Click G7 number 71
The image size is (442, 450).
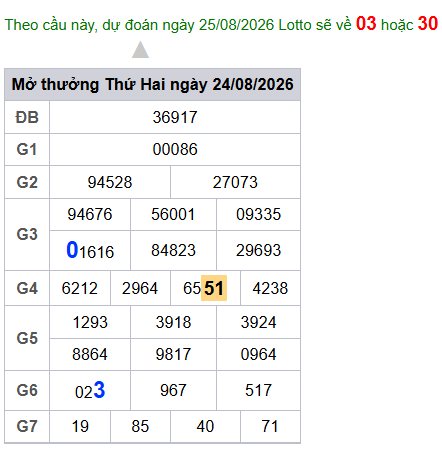(270, 426)
